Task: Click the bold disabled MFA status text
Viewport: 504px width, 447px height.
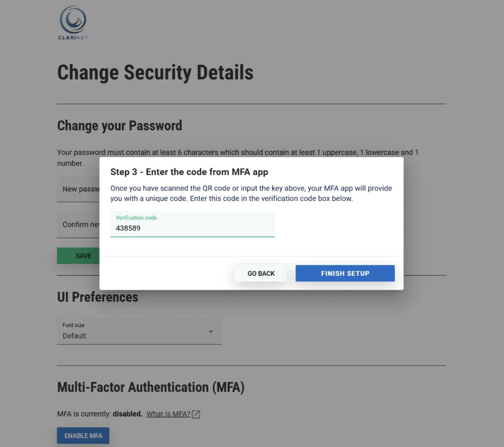Action: coord(127,414)
